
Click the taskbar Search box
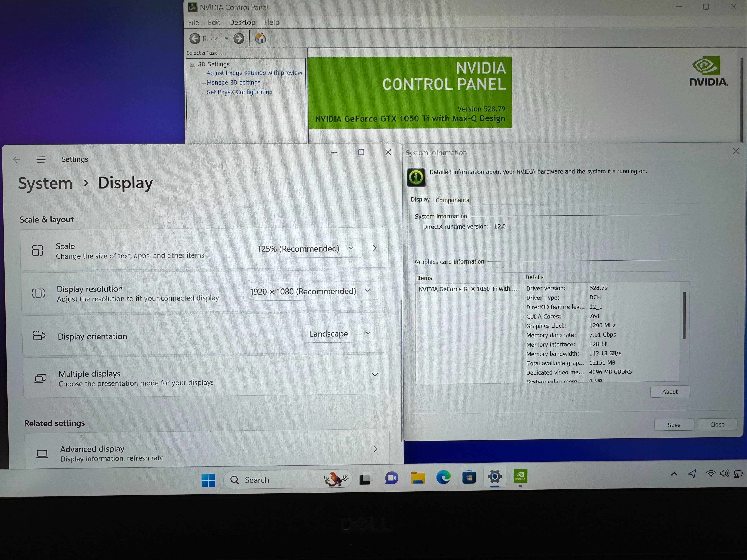click(x=288, y=480)
